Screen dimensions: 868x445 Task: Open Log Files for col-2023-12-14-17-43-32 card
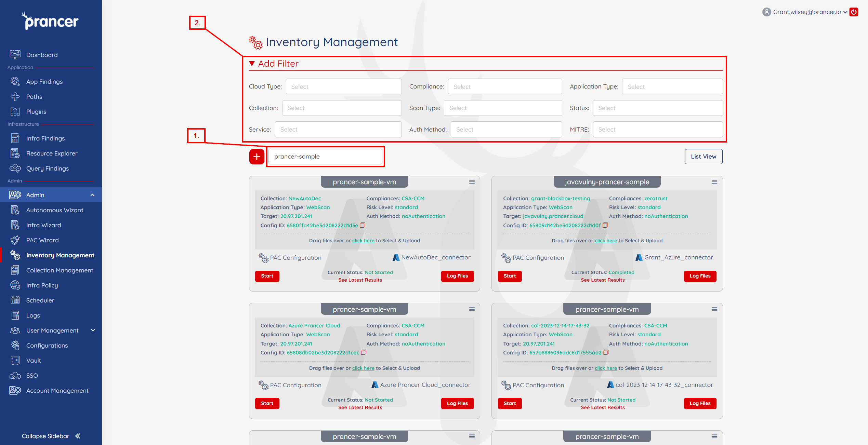pos(700,403)
